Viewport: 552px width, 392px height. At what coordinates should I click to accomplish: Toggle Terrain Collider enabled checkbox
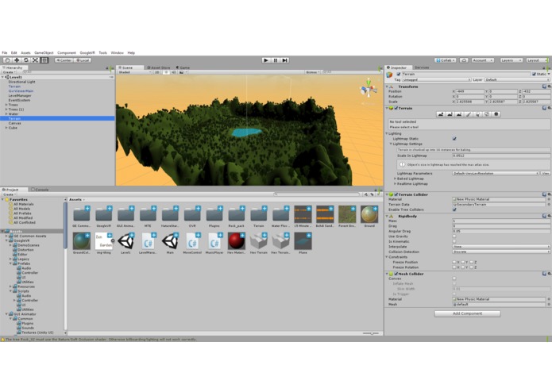pos(396,194)
